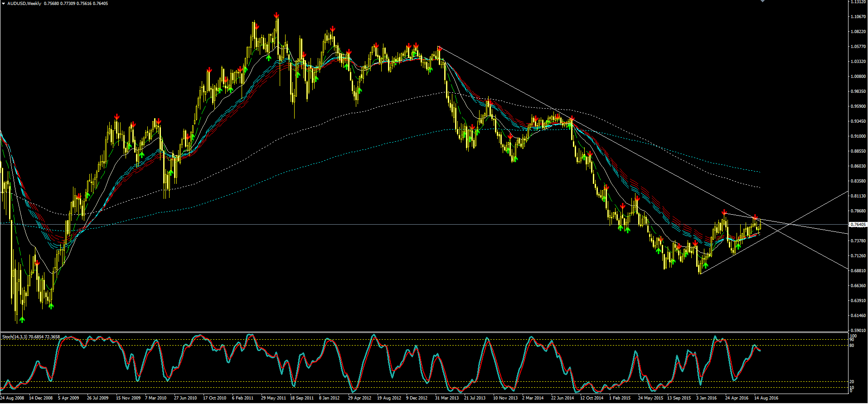Screen dimensions: 868x404
Task: Click the small triangle before AUDUSD,Weekly title
Action: click(4, 4)
